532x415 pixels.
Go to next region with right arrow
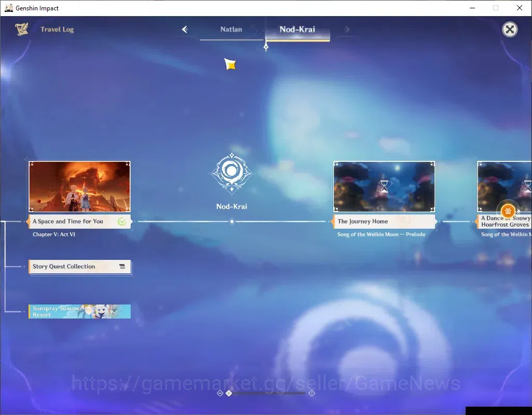coord(347,30)
